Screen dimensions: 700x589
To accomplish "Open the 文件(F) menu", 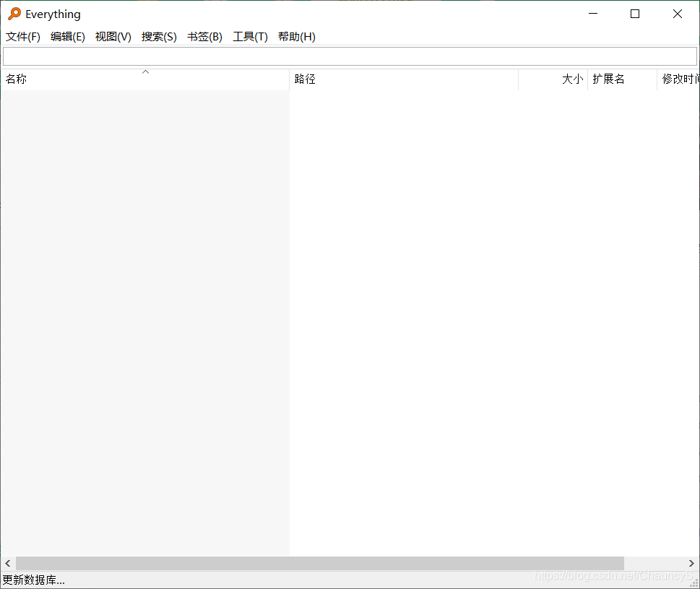I will pyautogui.click(x=23, y=37).
